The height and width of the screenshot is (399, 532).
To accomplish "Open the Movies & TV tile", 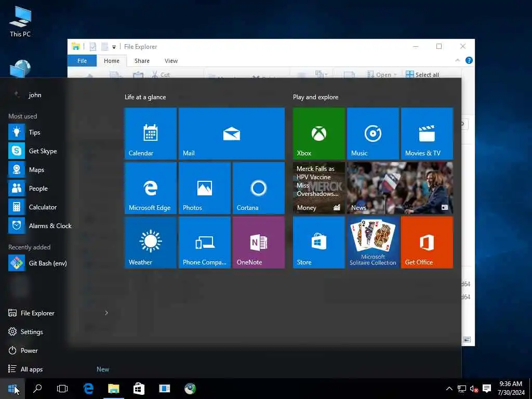I will [427, 134].
